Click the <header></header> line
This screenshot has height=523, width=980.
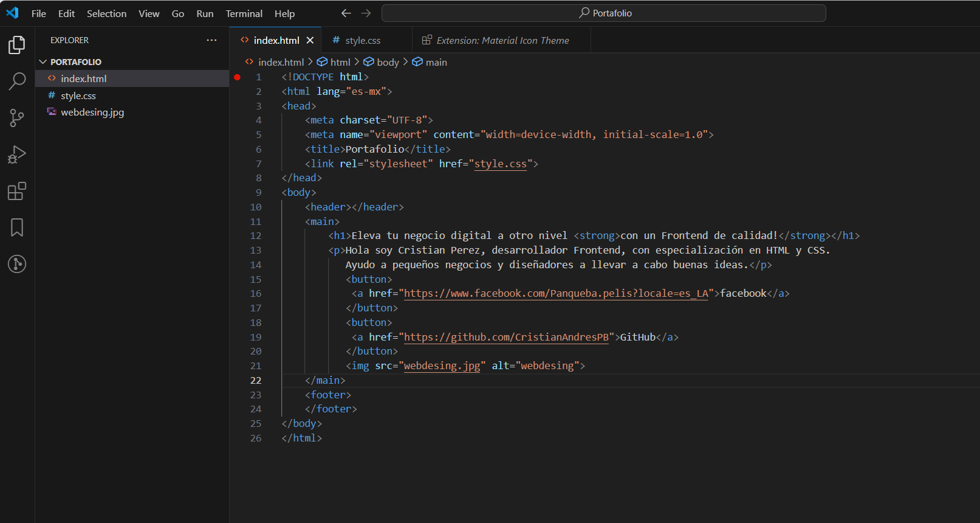(354, 207)
